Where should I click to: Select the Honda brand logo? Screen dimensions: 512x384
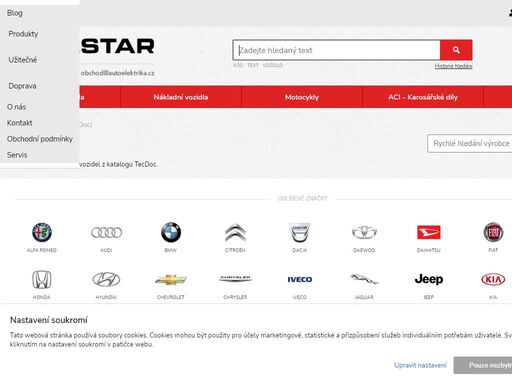click(x=42, y=279)
